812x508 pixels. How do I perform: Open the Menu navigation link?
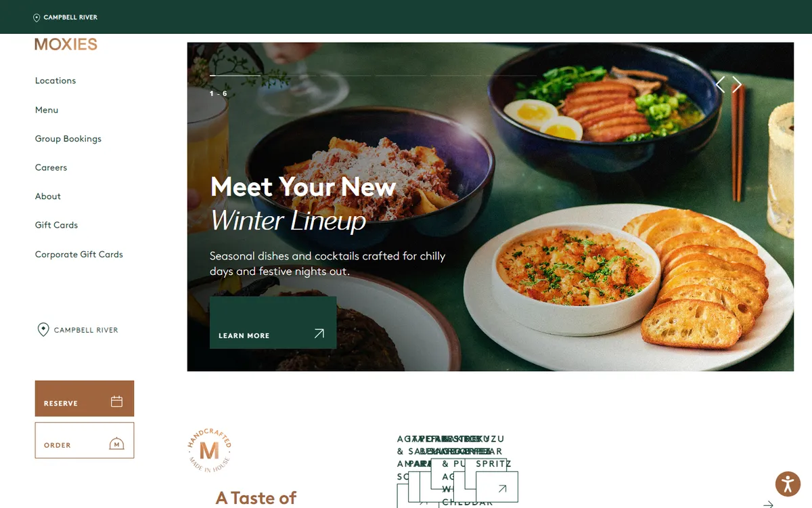tap(47, 110)
